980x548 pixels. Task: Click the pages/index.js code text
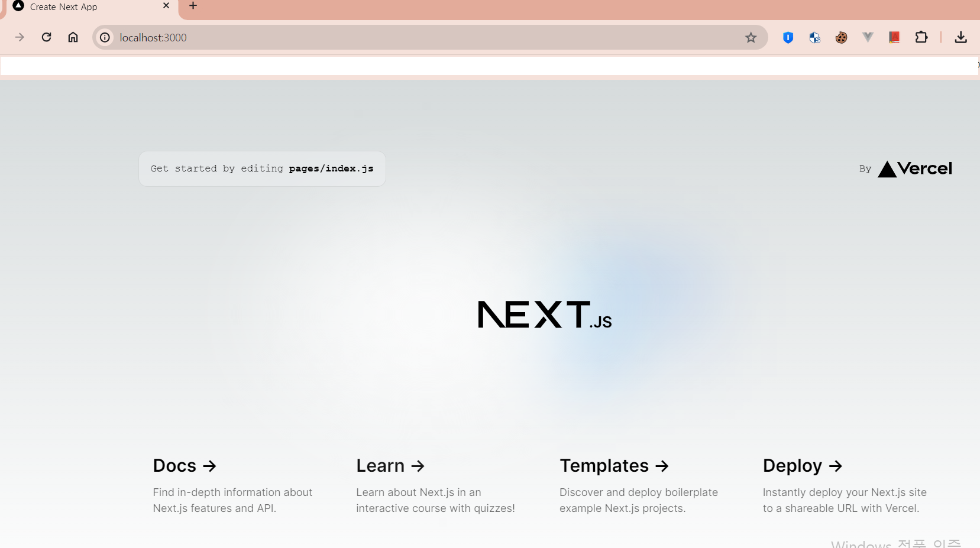(331, 168)
